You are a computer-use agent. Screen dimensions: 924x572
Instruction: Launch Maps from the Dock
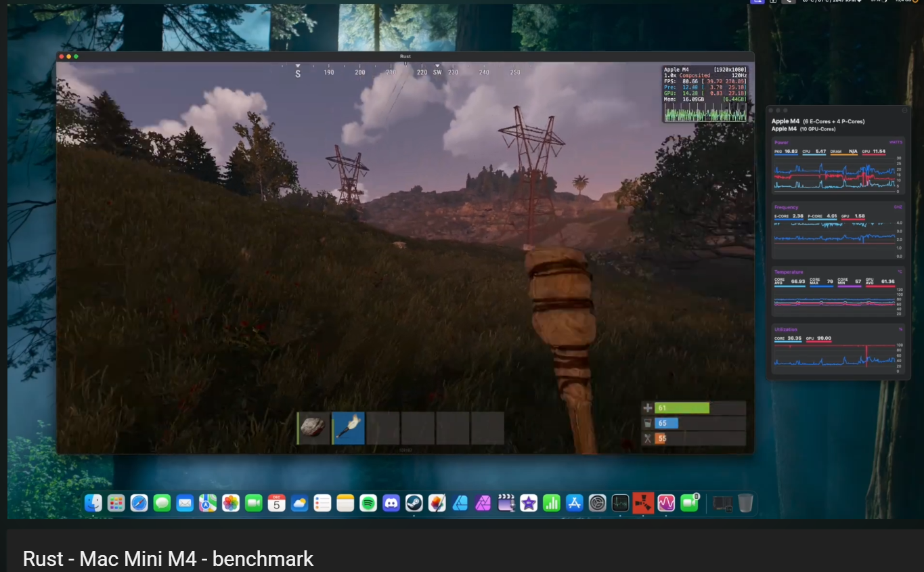coord(208,503)
